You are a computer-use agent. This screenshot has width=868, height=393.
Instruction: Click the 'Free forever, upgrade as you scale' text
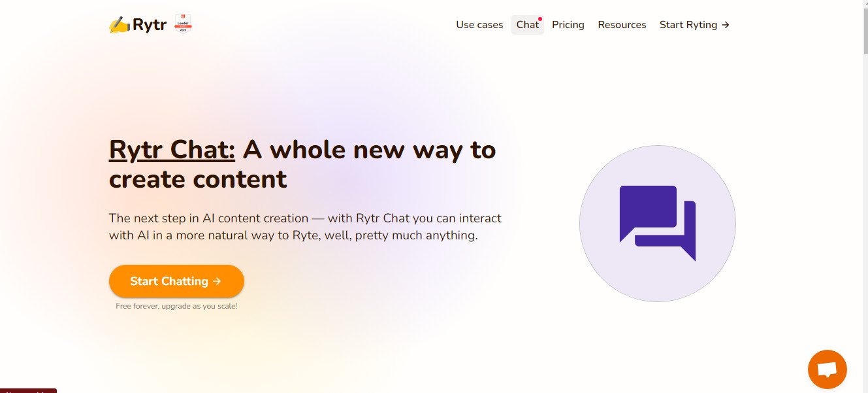click(x=176, y=306)
